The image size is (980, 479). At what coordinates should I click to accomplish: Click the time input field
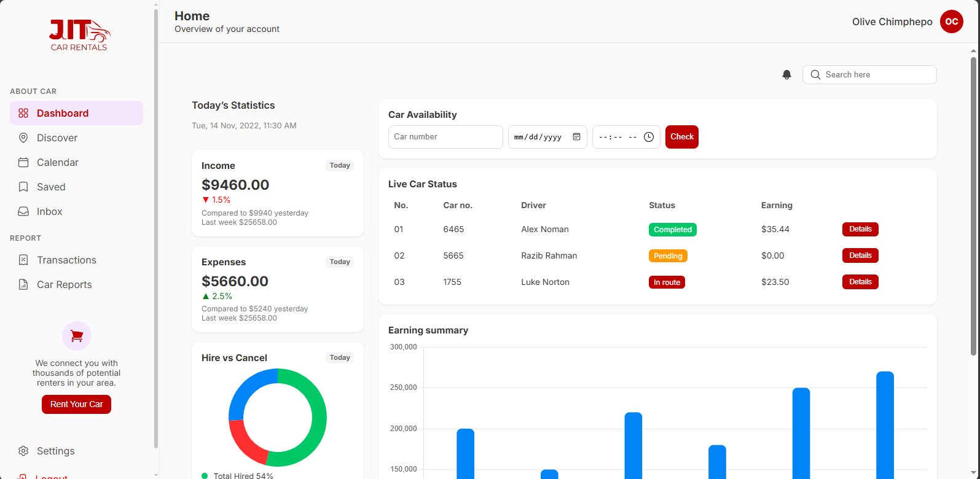tap(626, 137)
